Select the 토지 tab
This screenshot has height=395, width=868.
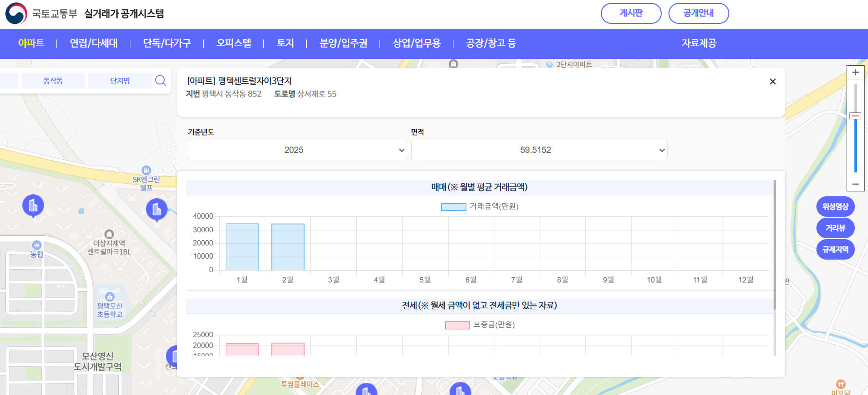[286, 43]
